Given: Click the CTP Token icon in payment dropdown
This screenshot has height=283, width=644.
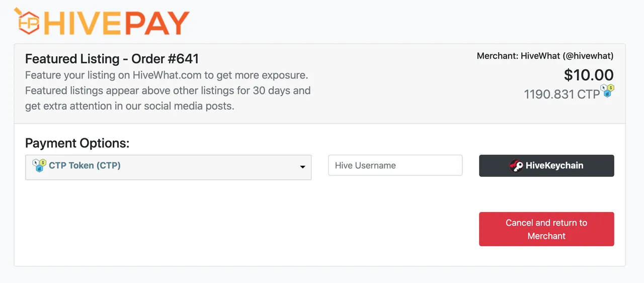Looking at the screenshot, I should tap(39, 165).
